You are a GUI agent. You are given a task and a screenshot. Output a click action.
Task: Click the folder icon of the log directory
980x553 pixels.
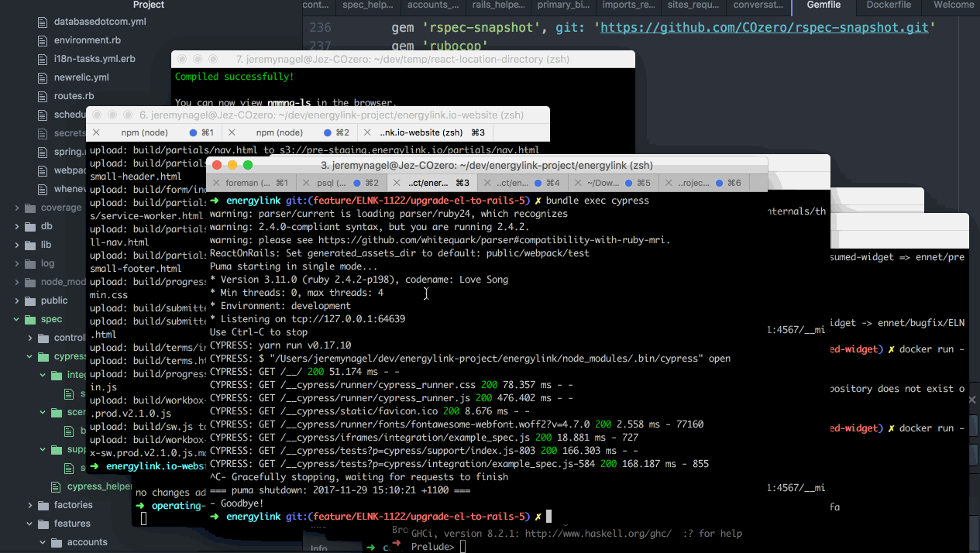[x=31, y=263]
